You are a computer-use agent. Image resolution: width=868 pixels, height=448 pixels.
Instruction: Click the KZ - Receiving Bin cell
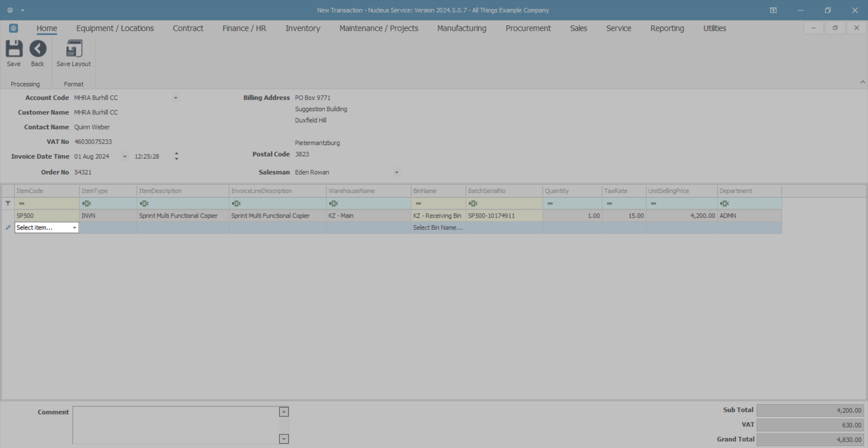pos(438,216)
